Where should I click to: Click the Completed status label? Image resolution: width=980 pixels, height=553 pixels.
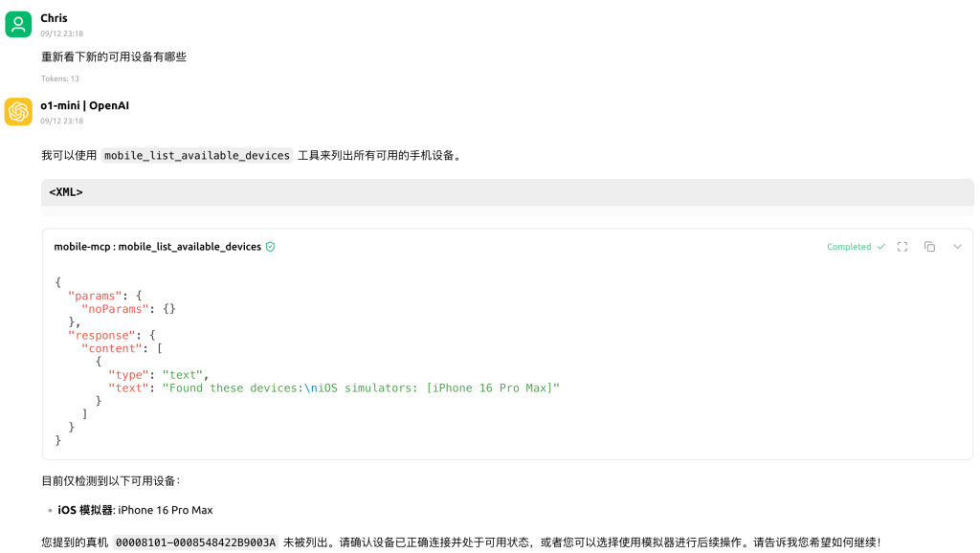[x=849, y=247]
